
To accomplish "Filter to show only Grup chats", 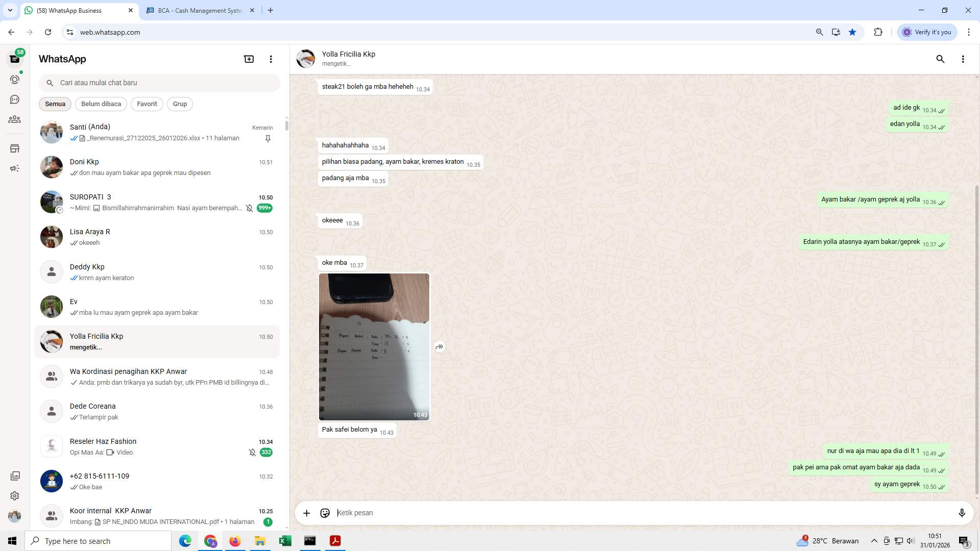I will [x=180, y=104].
